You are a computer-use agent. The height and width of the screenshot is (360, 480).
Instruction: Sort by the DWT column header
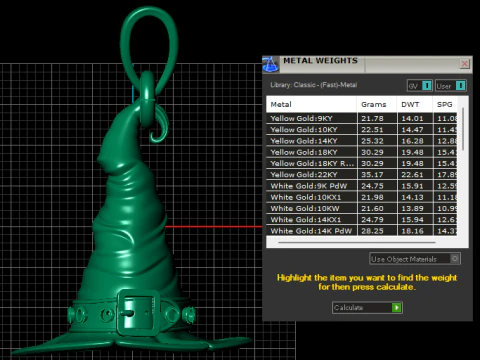(415, 104)
